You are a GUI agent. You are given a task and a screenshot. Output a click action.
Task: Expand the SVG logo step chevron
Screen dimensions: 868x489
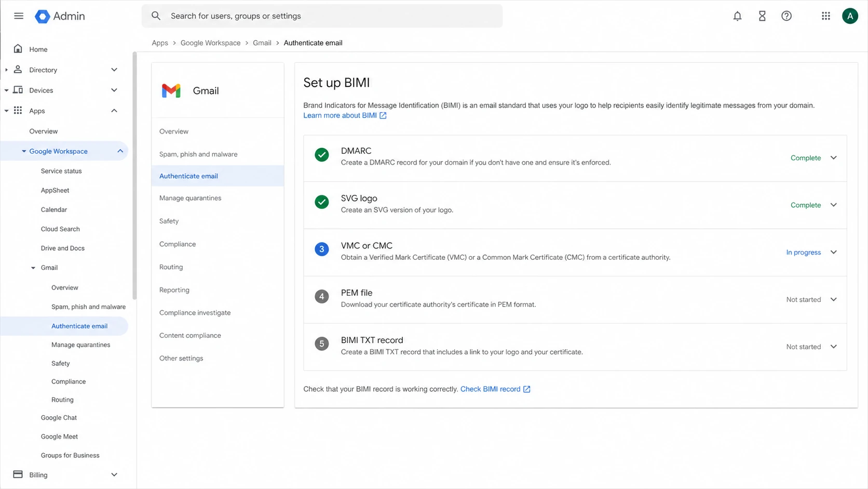coord(834,205)
